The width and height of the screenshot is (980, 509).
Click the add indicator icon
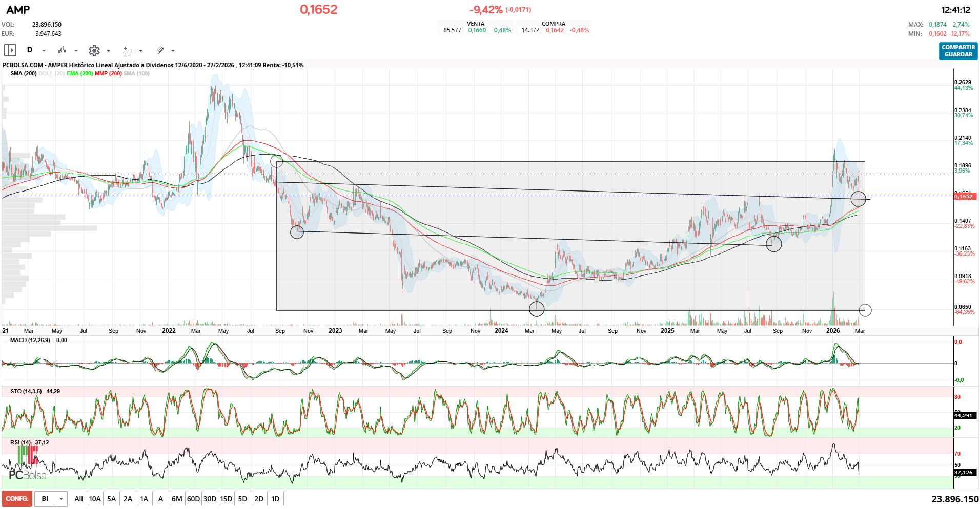tap(127, 50)
